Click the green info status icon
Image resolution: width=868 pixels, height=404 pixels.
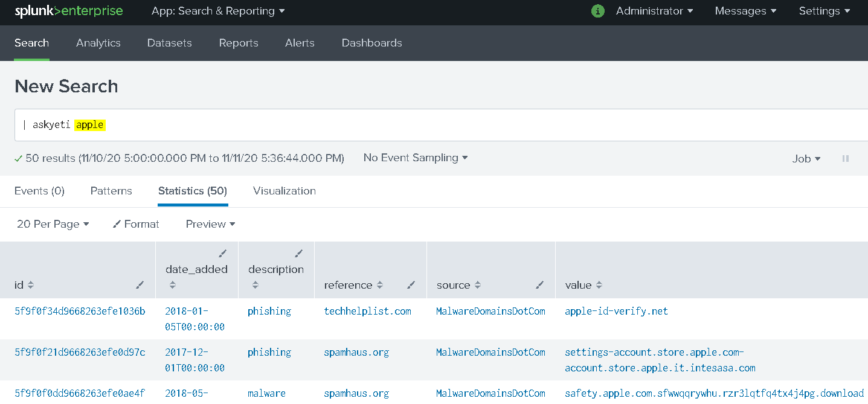pyautogui.click(x=597, y=11)
